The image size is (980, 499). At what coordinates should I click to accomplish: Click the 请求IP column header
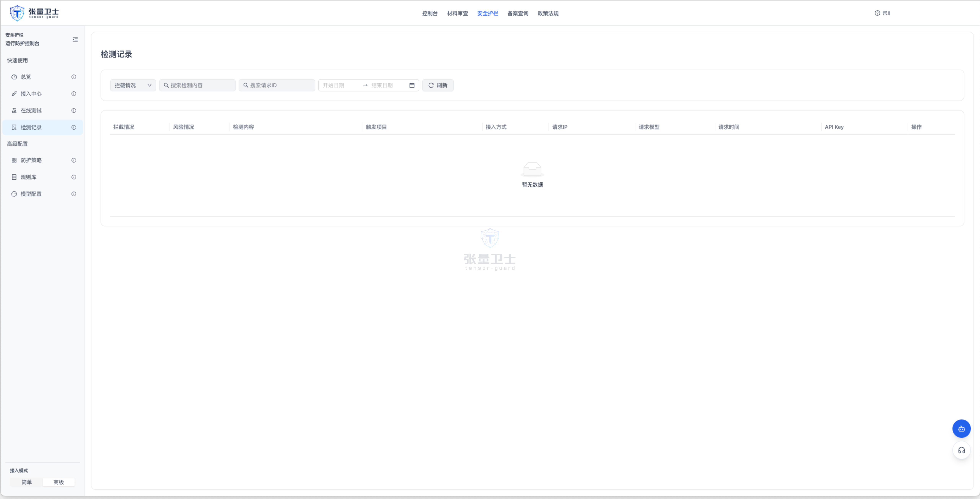[559, 127]
